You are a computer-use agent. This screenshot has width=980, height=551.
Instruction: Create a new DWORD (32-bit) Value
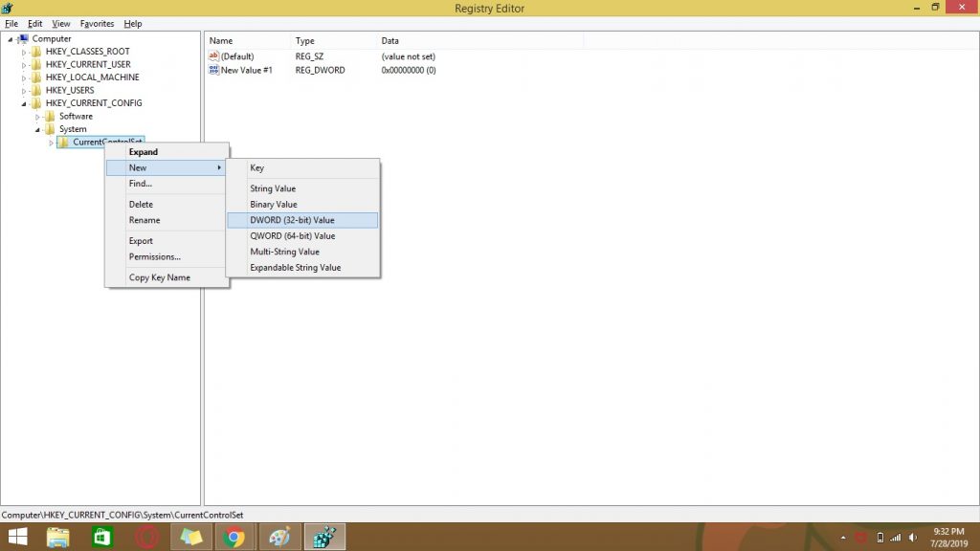pyautogui.click(x=302, y=220)
